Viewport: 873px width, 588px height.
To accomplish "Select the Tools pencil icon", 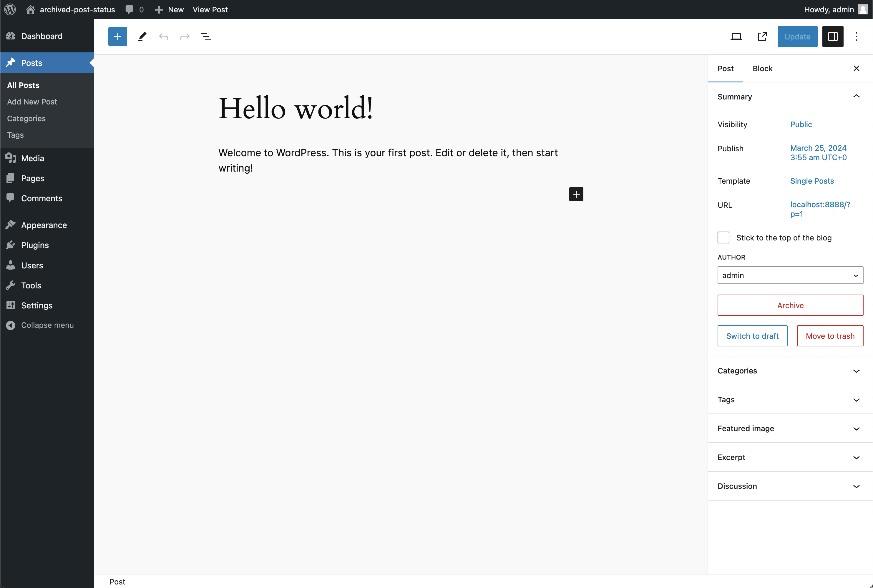I will [x=142, y=36].
